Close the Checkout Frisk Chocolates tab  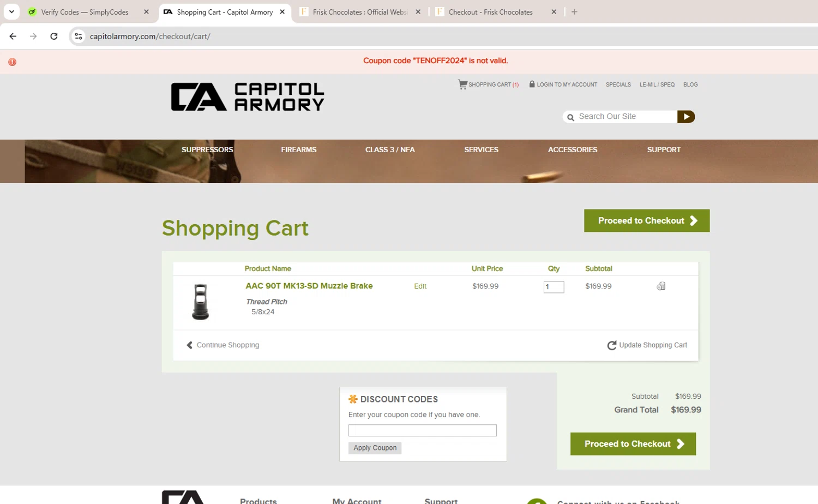[x=554, y=12]
